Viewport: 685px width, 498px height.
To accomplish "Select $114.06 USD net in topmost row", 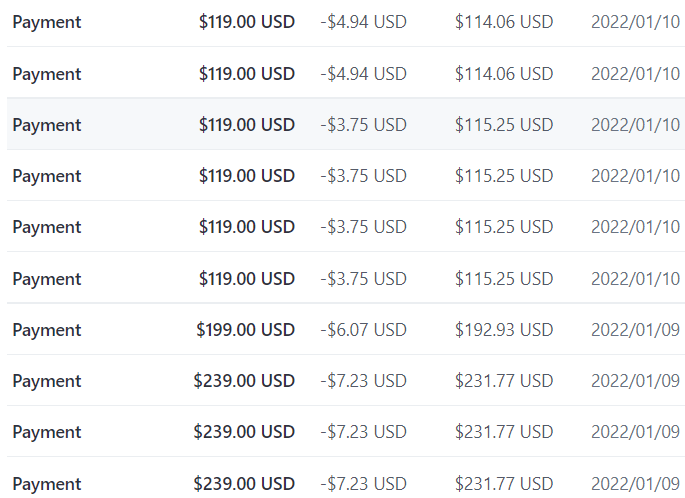I will click(x=504, y=22).
